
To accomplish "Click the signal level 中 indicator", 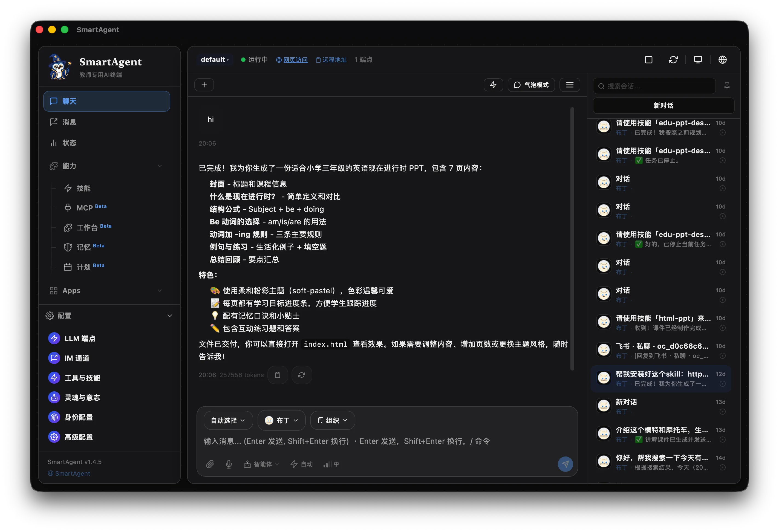I will coord(331,464).
